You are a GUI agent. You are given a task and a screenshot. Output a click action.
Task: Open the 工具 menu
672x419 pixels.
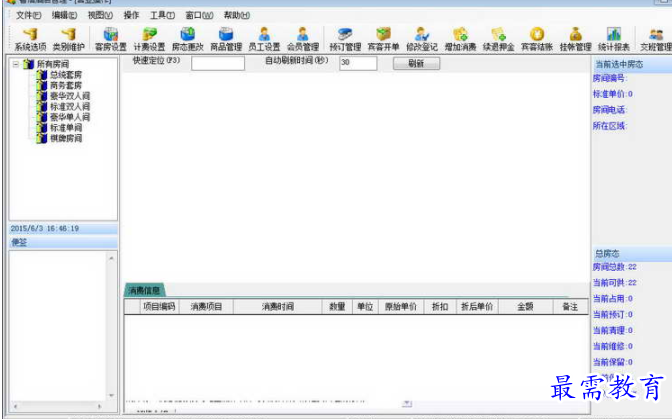(x=162, y=15)
